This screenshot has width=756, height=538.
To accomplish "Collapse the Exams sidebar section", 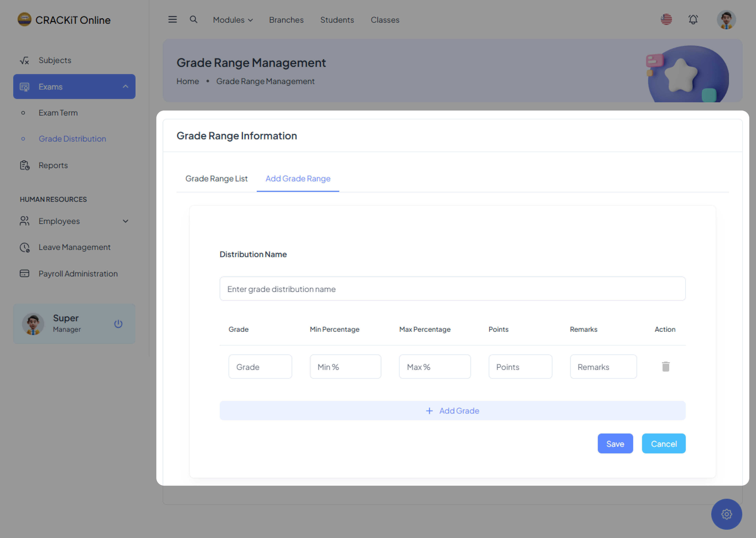I will click(74, 87).
